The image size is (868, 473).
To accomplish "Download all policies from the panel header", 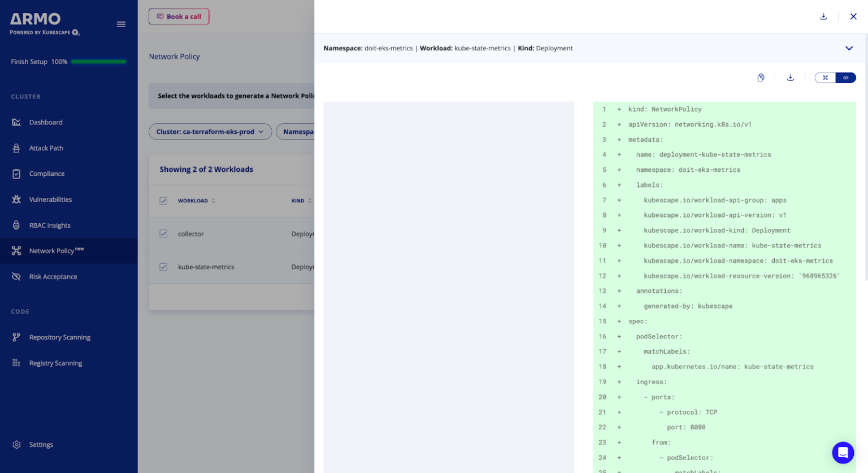I will pos(823,16).
